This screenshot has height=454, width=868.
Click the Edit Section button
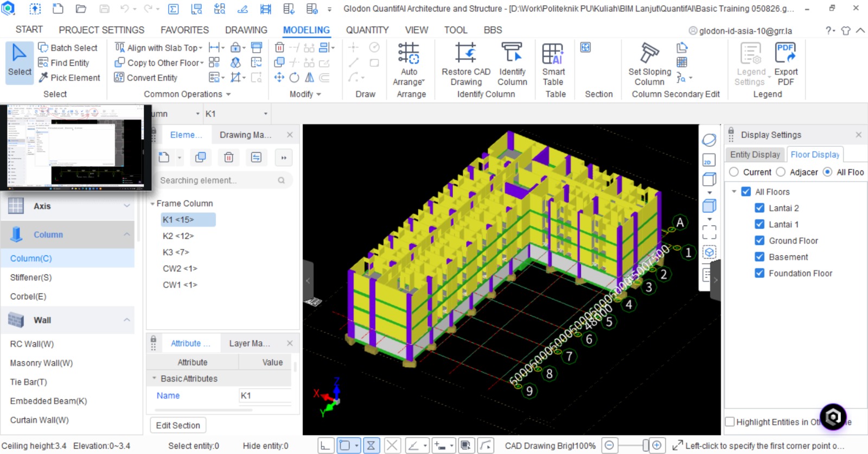[178, 425]
